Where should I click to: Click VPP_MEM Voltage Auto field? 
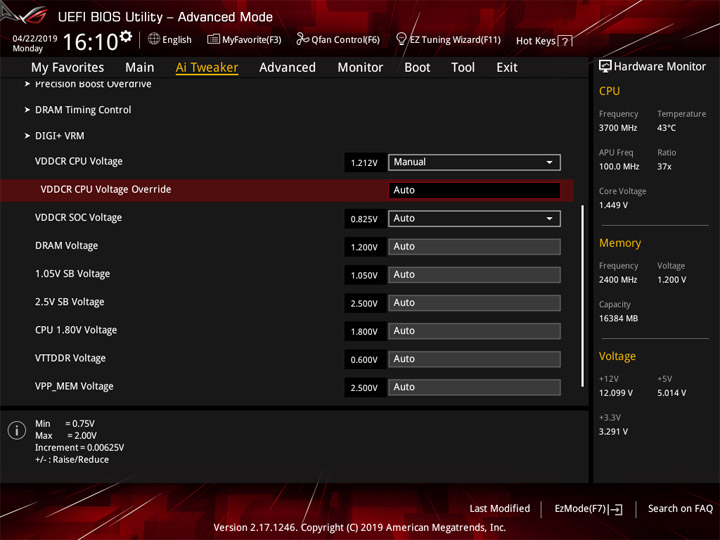point(474,387)
